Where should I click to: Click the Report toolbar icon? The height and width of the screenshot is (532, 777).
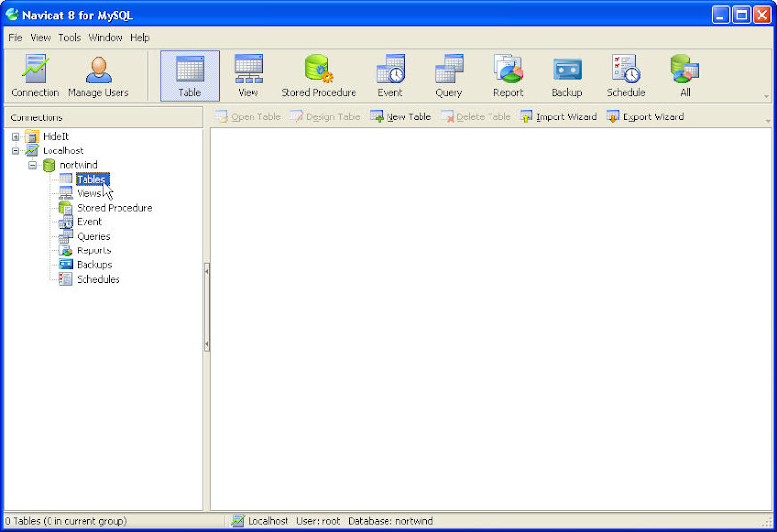pos(508,76)
